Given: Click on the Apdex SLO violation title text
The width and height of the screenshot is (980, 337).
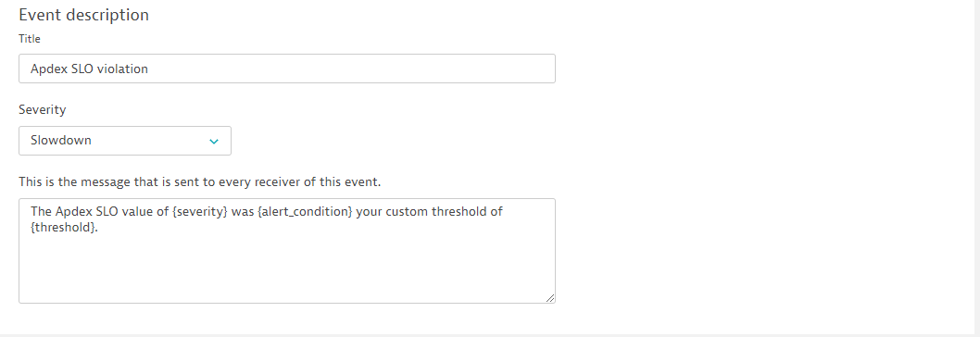Looking at the screenshot, I should point(89,69).
